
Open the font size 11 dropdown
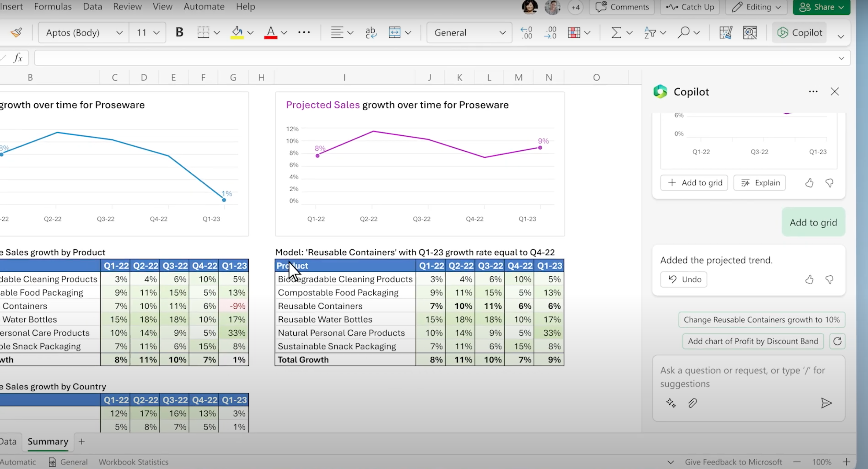point(148,33)
